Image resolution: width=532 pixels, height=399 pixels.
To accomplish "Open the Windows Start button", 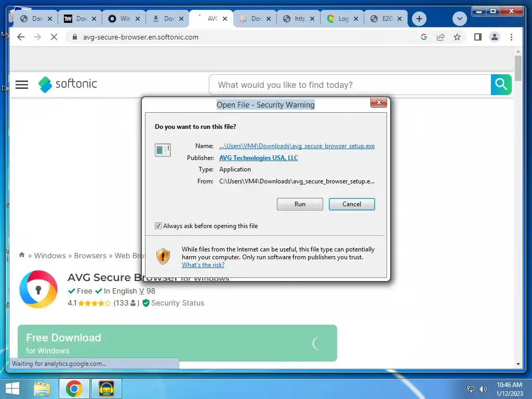I will click(12, 389).
